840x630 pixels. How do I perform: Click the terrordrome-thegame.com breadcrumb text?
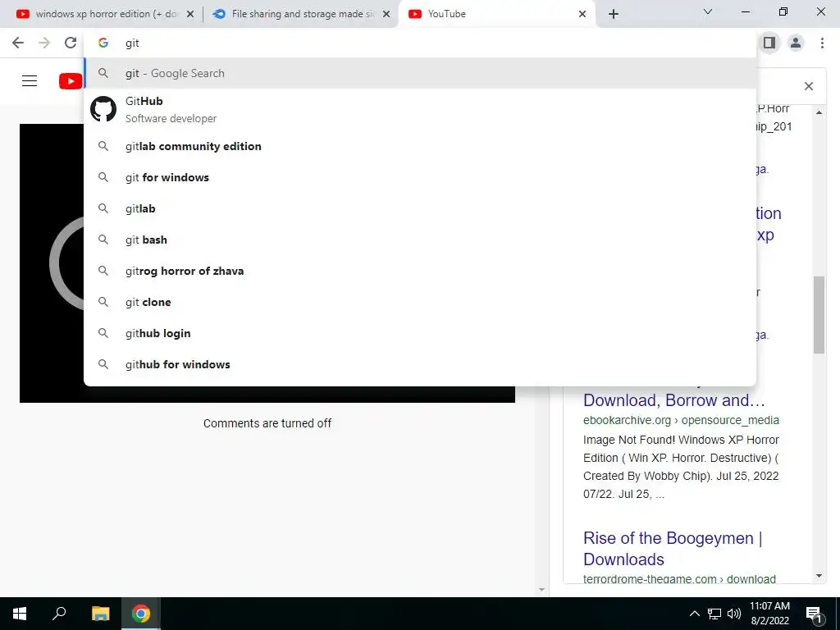679,579
